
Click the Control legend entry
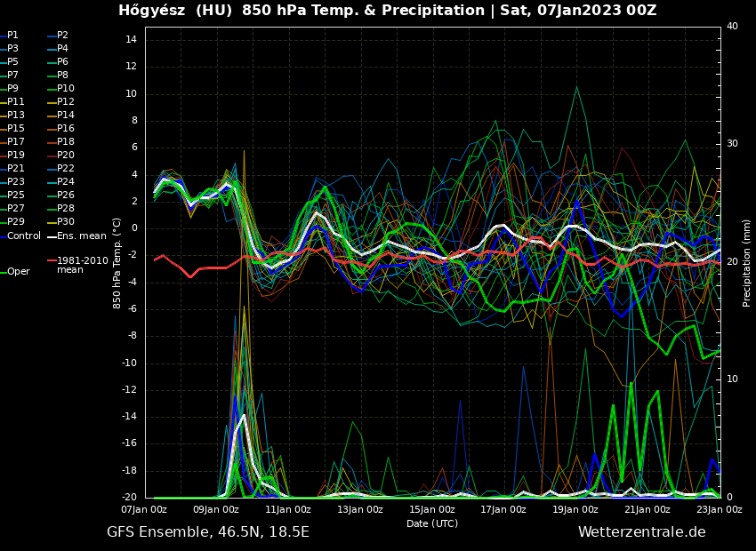point(24,236)
